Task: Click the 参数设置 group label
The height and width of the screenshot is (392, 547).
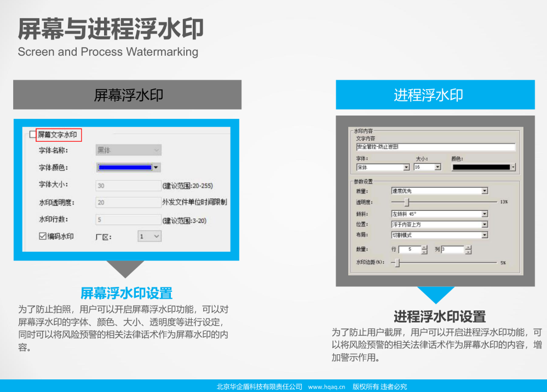Action: [363, 181]
